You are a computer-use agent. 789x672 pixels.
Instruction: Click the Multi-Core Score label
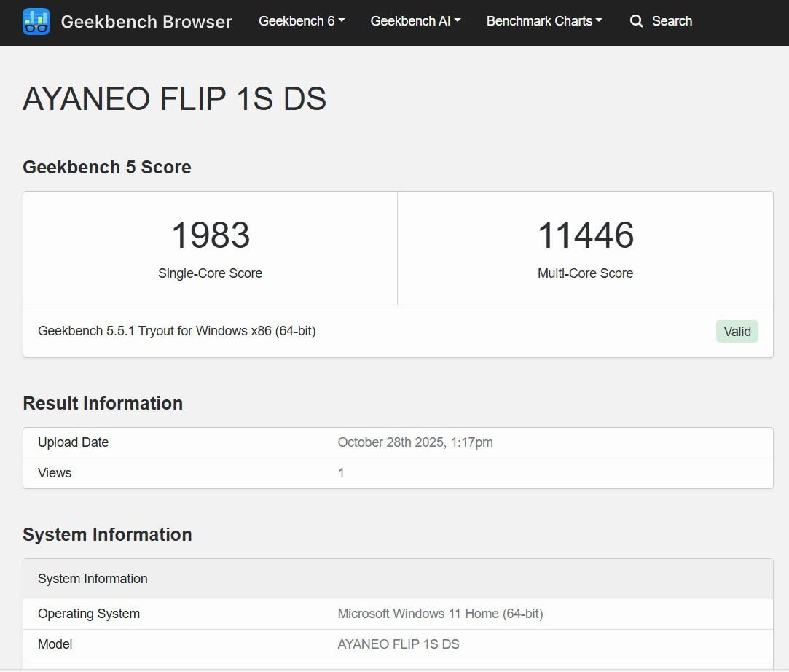tap(585, 273)
